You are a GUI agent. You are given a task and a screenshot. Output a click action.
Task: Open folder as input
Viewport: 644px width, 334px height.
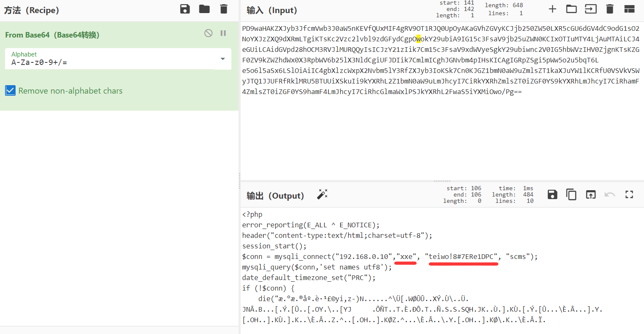(572, 9)
